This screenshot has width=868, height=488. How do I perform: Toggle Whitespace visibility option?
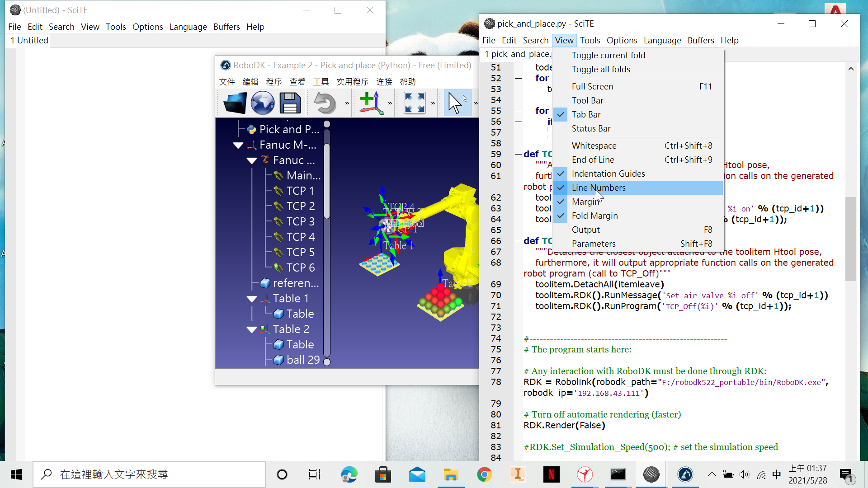[x=638, y=145]
